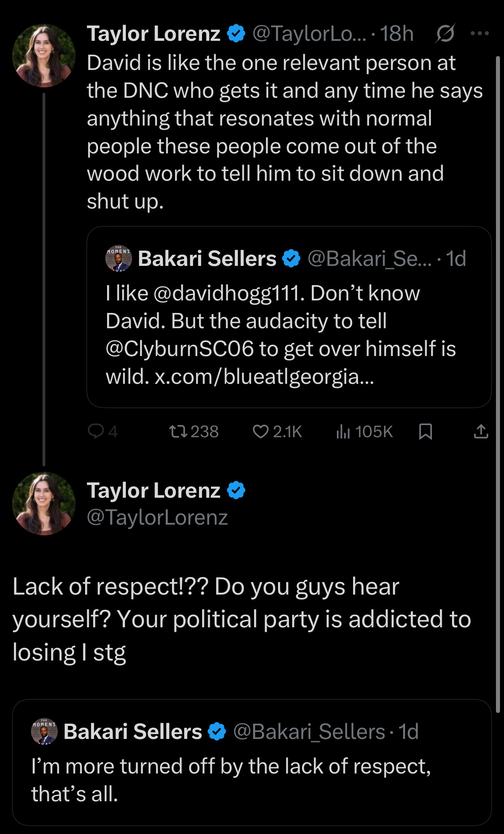
Task: Open the 18h timestamp on top tweet
Action: 396,34
